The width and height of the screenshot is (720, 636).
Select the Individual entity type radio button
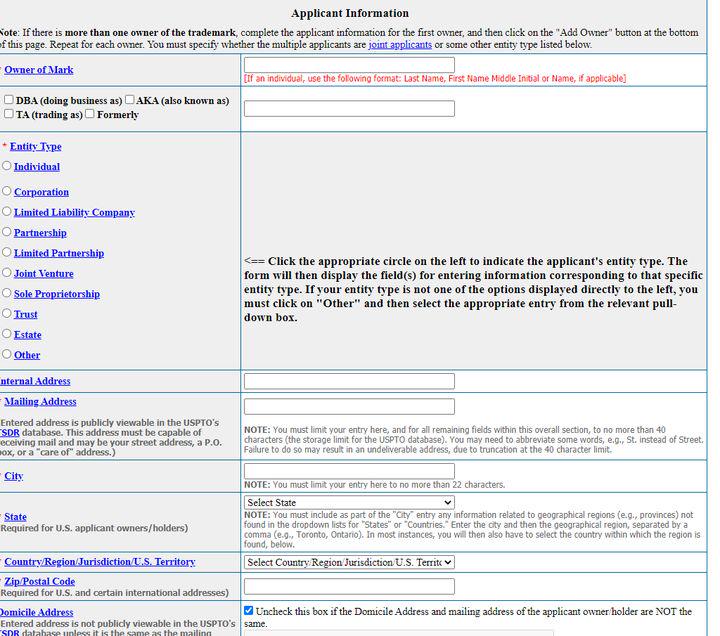(6, 166)
